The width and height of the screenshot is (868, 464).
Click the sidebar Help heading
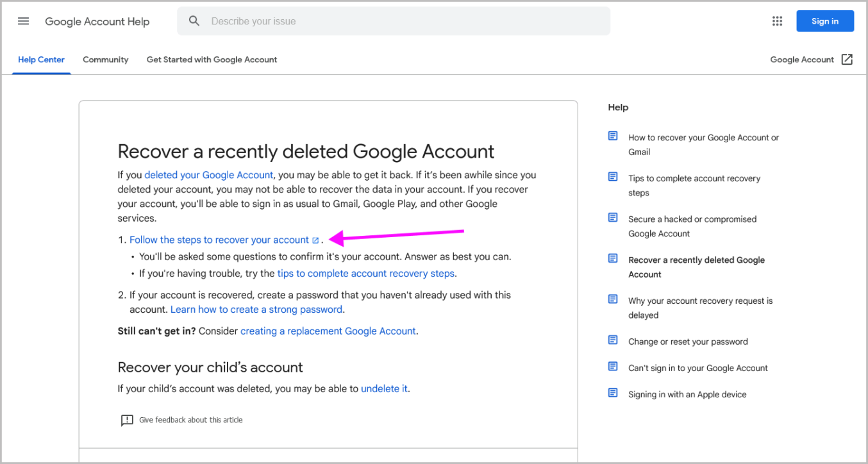point(618,107)
